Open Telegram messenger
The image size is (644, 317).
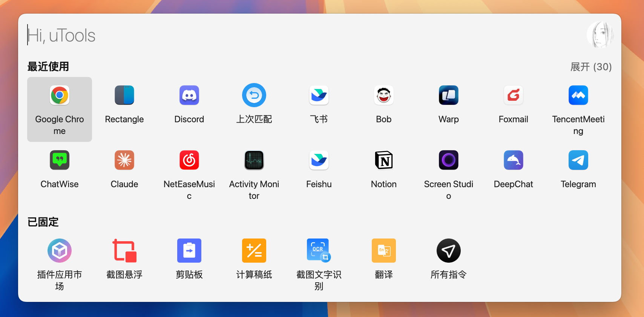(x=578, y=160)
